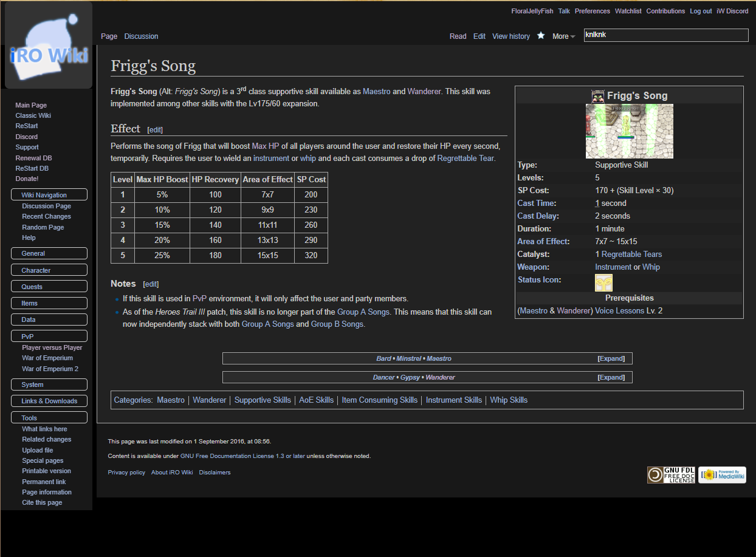Open What links here tool
756x557 pixels.
tap(44, 429)
